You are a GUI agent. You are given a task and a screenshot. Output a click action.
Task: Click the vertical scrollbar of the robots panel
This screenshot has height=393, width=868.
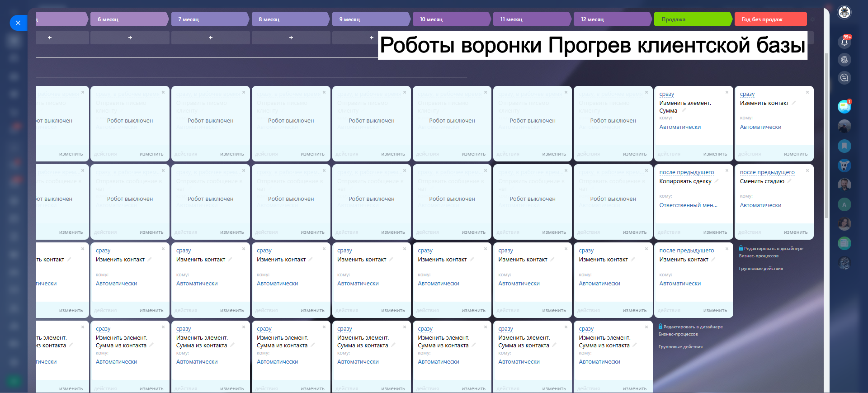pos(826,136)
